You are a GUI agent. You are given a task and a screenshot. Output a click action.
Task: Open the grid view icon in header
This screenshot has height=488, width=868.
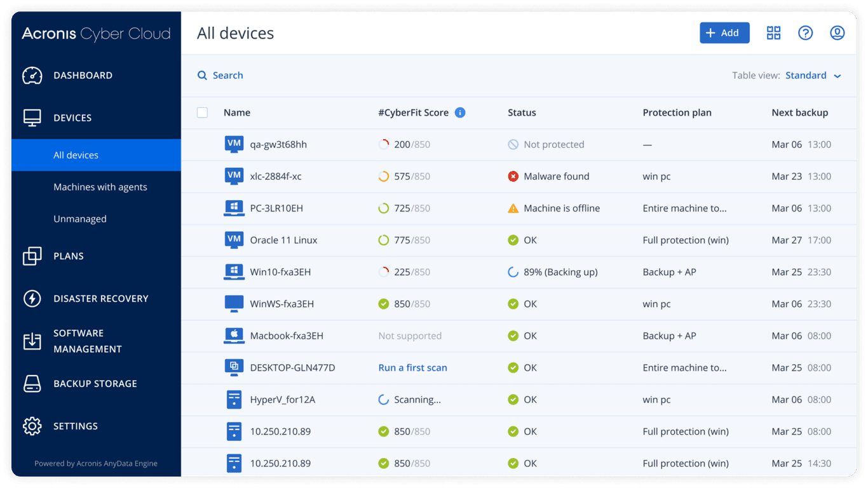click(x=773, y=33)
